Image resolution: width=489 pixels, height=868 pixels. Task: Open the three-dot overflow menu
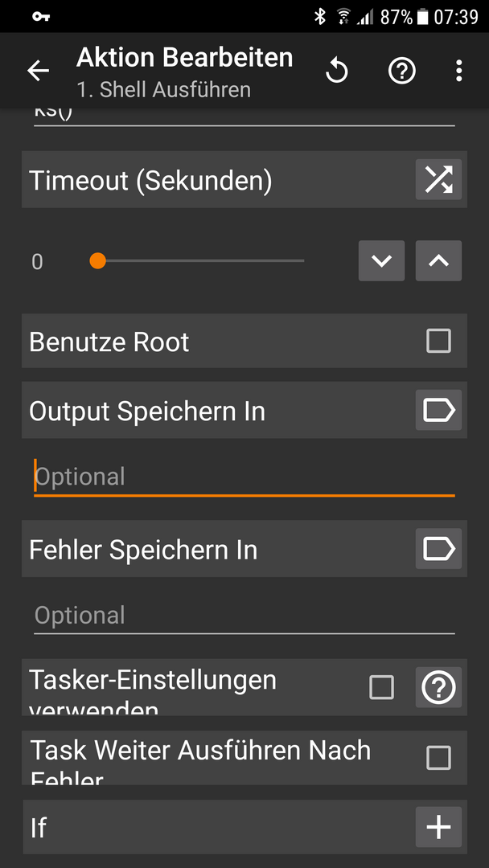(x=458, y=71)
